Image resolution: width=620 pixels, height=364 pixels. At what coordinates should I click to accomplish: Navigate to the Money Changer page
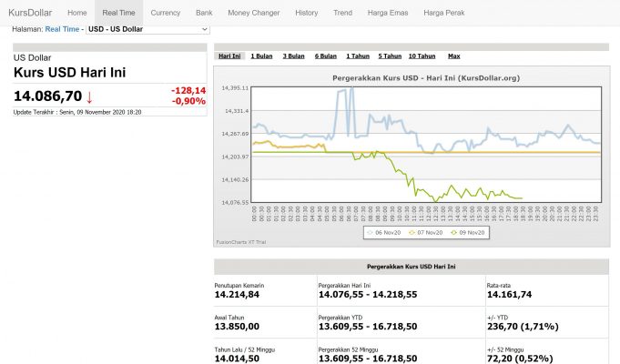(x=254, y=13)
